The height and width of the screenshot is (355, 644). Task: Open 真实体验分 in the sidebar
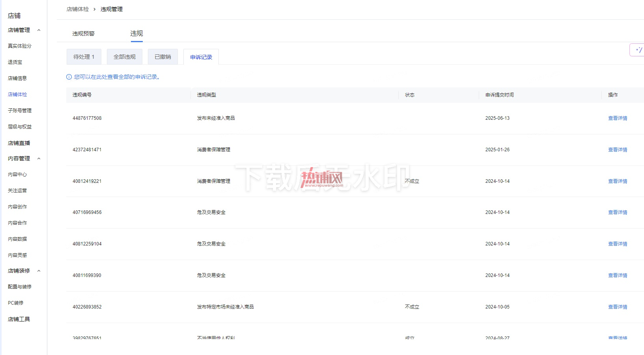[x=20, y=46]
